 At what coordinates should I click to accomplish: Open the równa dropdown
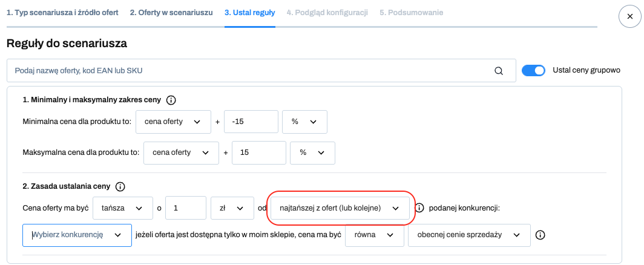click(375, 235)
